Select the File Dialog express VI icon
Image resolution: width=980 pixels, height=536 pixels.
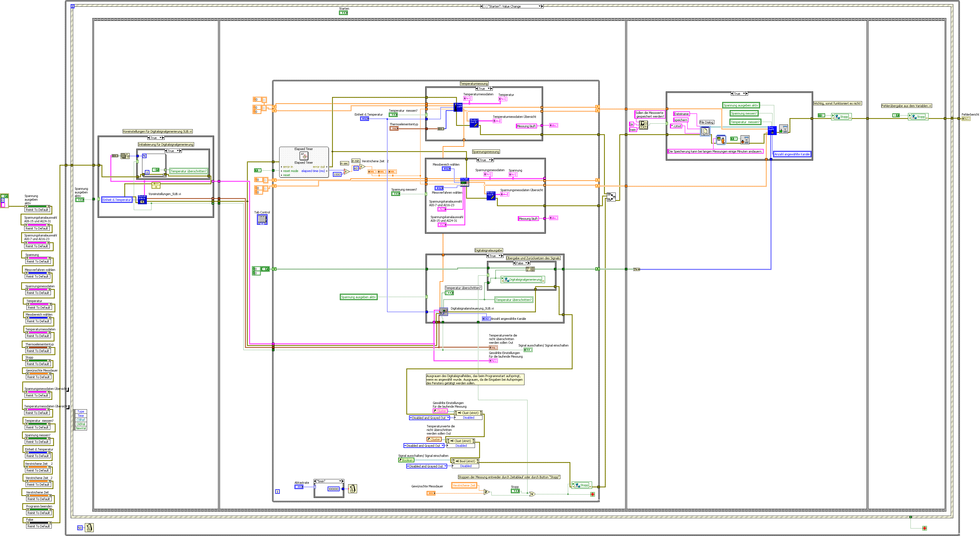click(705, 131)
